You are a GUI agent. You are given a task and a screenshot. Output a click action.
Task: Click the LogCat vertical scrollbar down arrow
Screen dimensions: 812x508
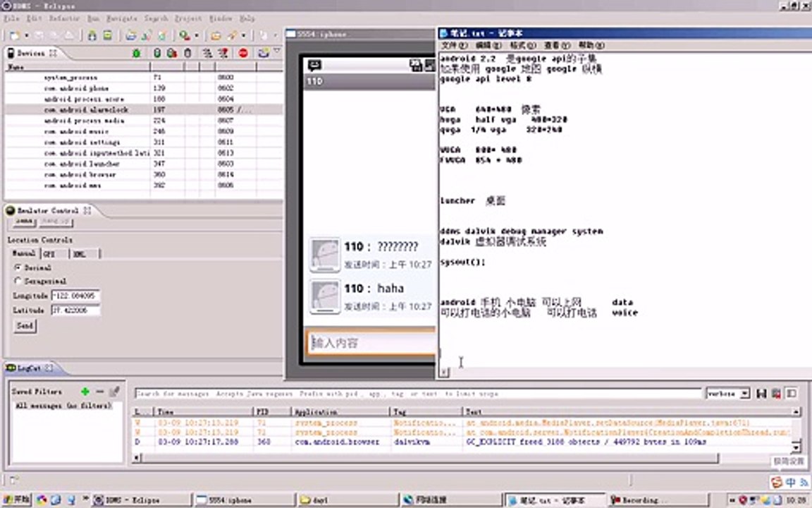(x=796, y=447)
